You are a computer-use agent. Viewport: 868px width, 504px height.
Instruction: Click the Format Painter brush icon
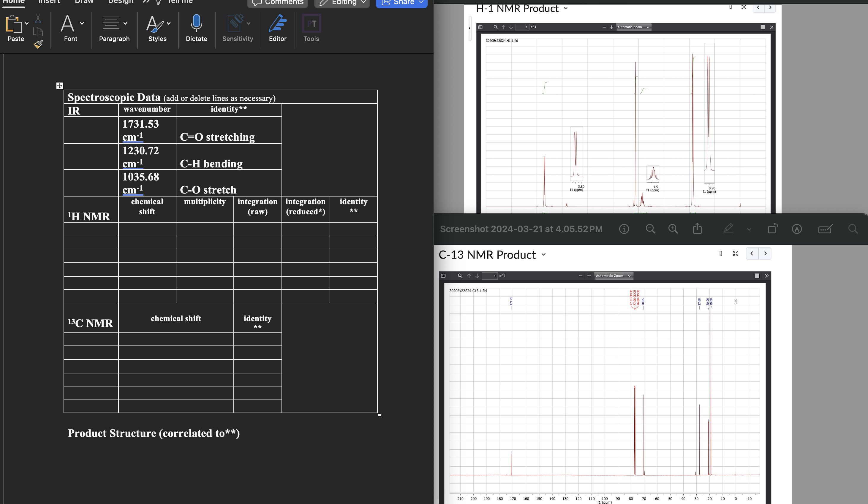click(38, 44)
